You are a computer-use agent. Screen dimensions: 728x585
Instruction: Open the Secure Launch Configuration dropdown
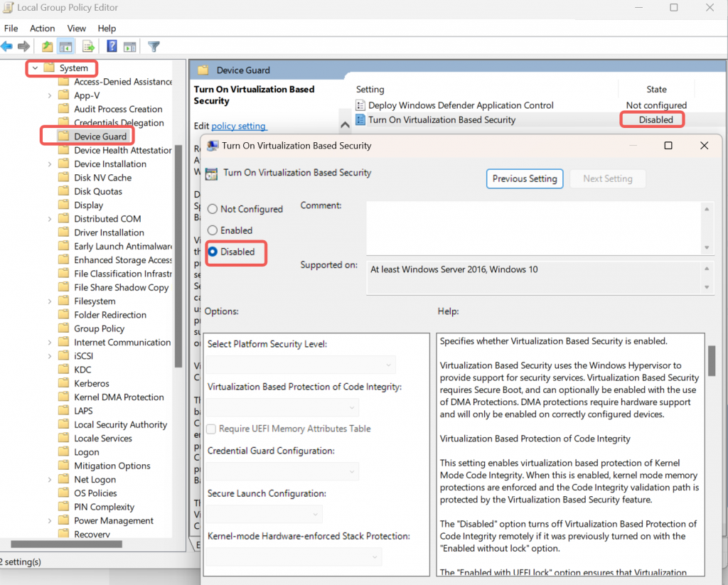pos(264,514)
